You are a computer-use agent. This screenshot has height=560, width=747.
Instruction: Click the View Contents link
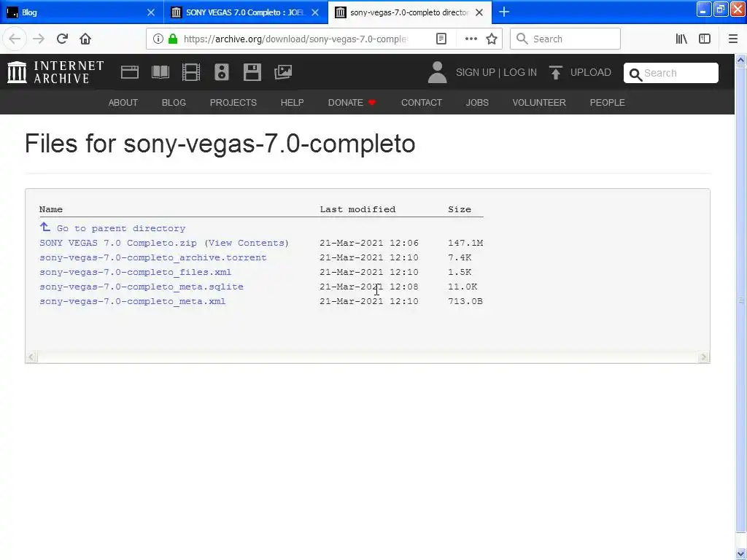click(x=247, y=243)
